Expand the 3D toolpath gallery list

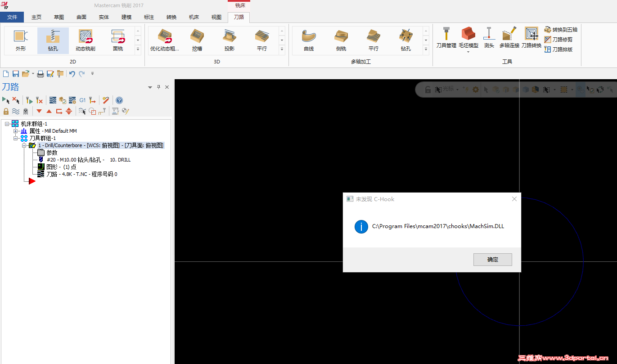point(282,49)
